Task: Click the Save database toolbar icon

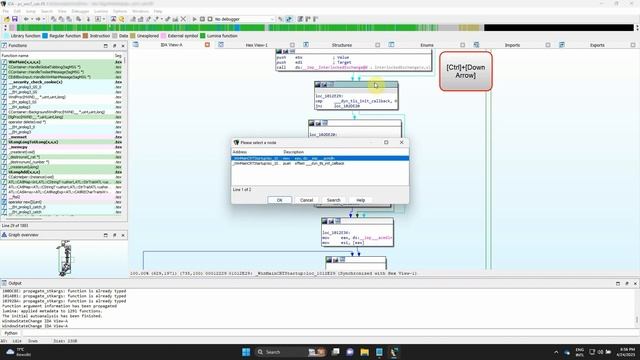Action: click(x=15, y=19)
